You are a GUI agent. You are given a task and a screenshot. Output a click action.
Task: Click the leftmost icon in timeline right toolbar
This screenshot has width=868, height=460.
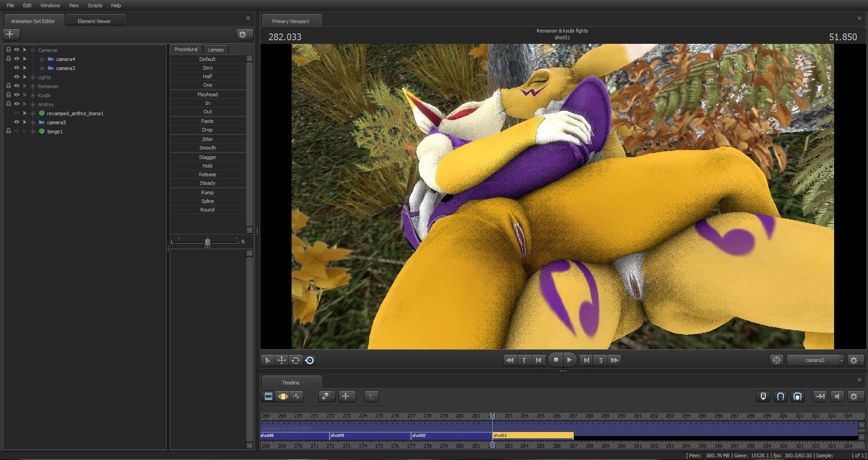click(x=763, y=396)
